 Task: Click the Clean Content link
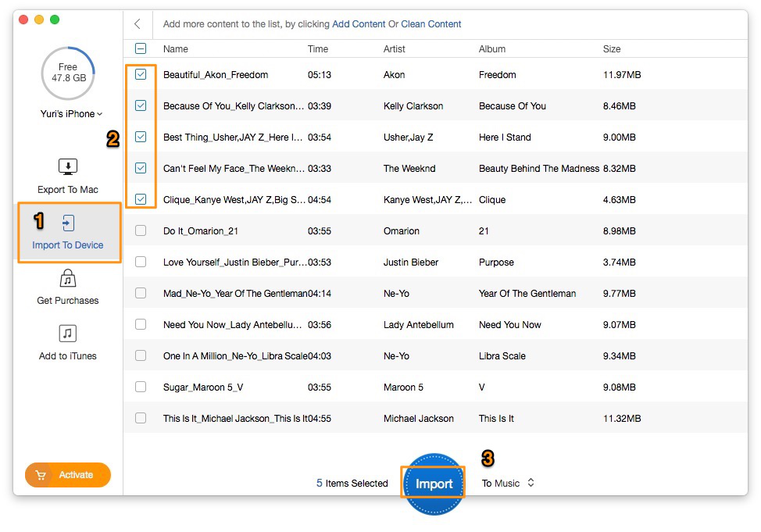(431, 23)
